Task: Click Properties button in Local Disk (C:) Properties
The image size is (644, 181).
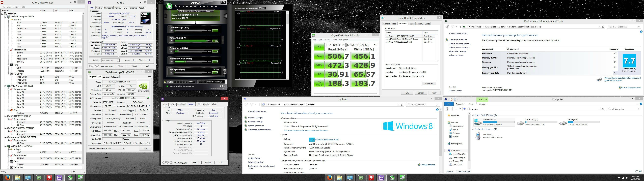Action: coord(429,83)
